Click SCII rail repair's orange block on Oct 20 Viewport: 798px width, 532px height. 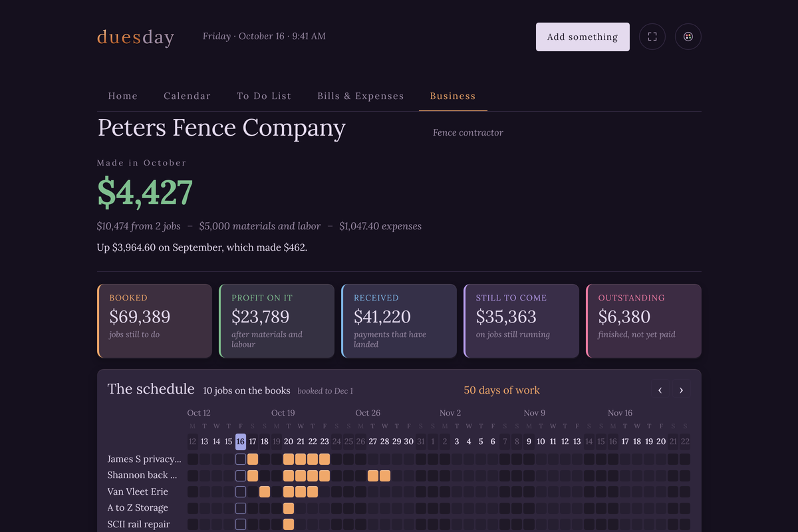289,524
